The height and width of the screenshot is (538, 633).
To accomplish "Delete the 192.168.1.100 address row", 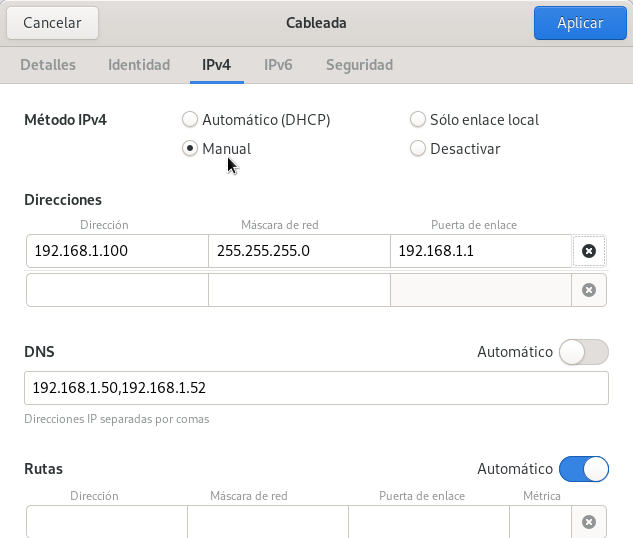I will pos(589,251).
